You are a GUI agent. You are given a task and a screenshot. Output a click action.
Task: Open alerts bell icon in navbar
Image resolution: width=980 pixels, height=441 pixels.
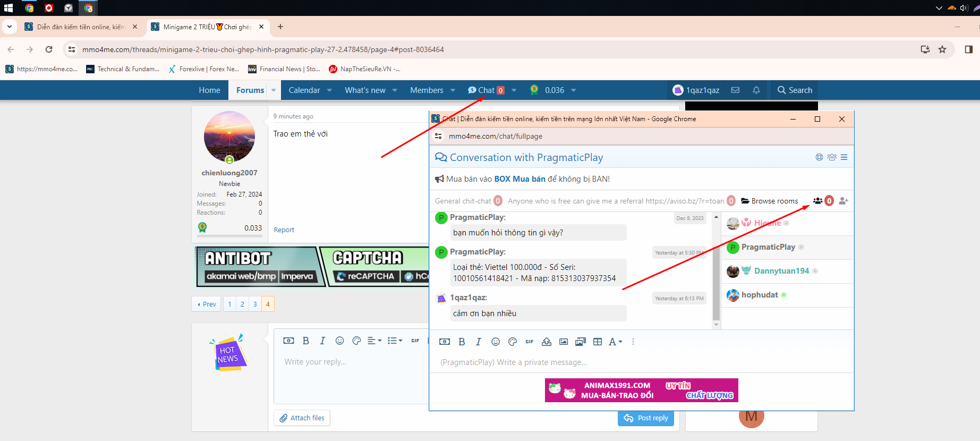click(x=756, y=90)
